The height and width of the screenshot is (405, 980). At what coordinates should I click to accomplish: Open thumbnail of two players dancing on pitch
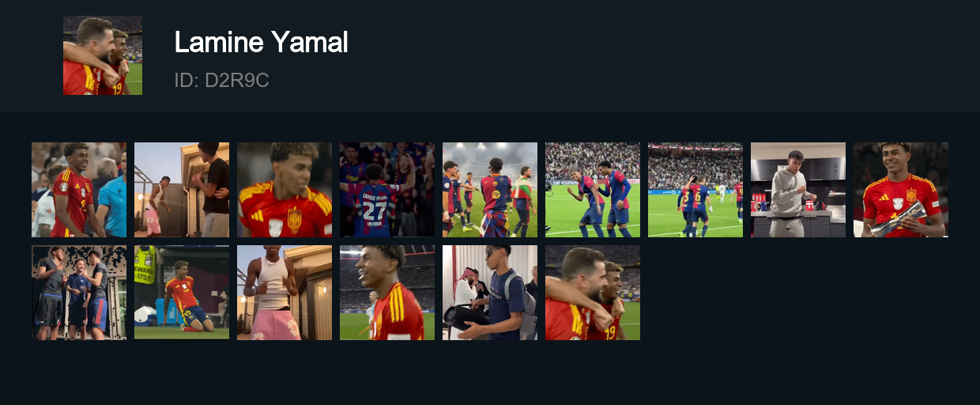(x=593, y=190)
